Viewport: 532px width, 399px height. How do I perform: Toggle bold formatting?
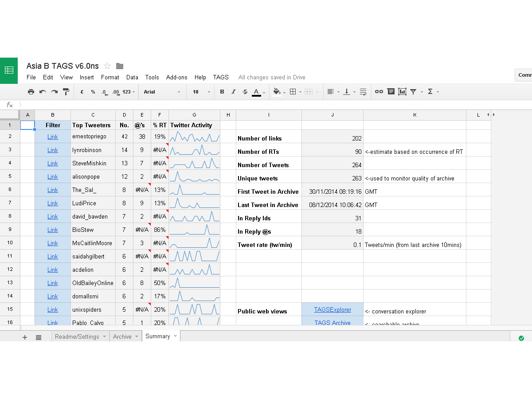click(222, 92)
